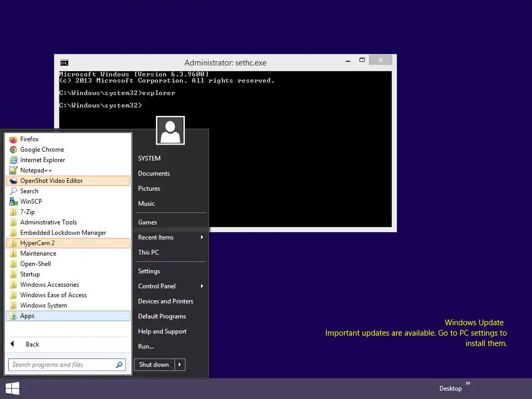Image resolution: width=532 pixels, height=399 pixels.
Task: Click the Windows Start button on taskbar
Action: coord(12,389)
